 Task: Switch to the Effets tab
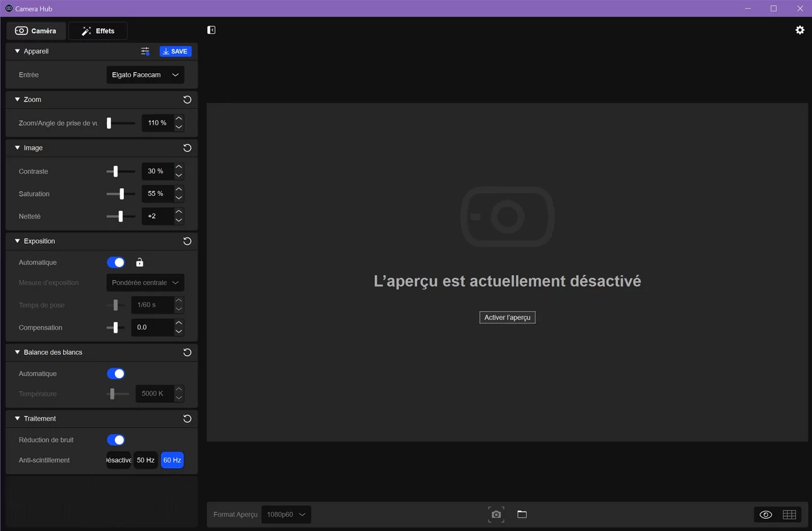[98, 31]
